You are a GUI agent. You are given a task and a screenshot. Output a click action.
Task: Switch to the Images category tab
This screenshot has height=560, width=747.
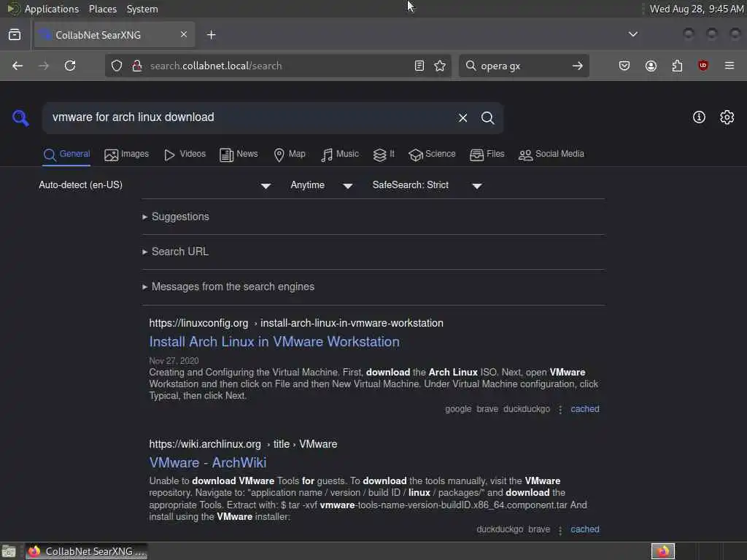click(x=127, y=155)
